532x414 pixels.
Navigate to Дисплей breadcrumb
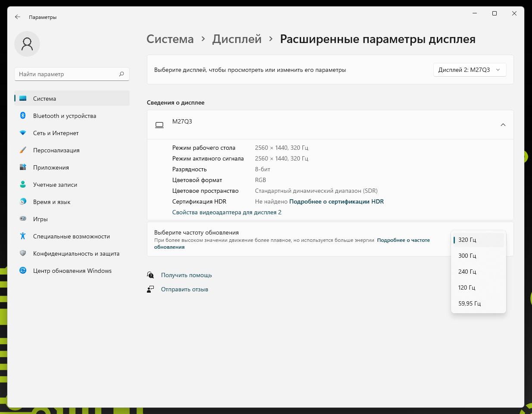[236, 39]
